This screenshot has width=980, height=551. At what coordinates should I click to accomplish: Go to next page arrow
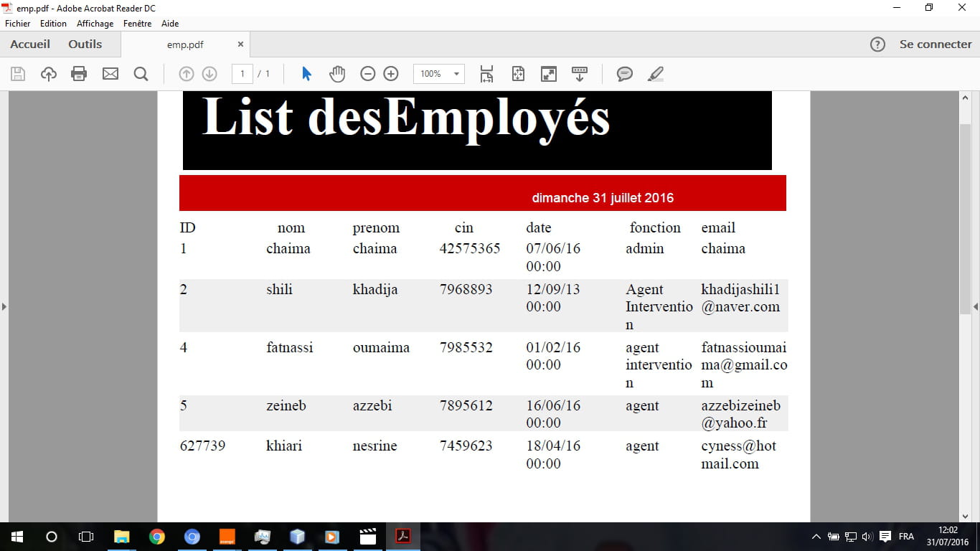(x=209, y=74)
